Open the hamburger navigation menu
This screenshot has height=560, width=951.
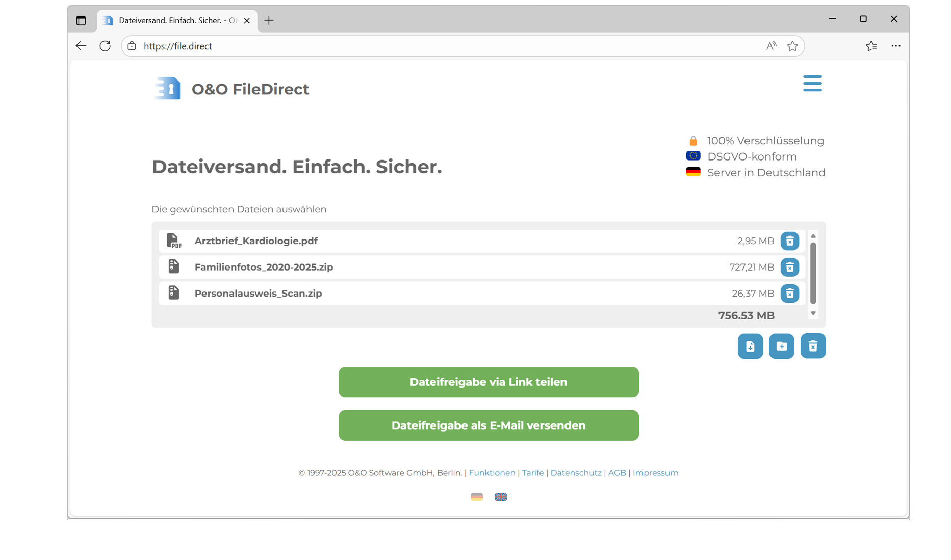click(x=812, y=83)
